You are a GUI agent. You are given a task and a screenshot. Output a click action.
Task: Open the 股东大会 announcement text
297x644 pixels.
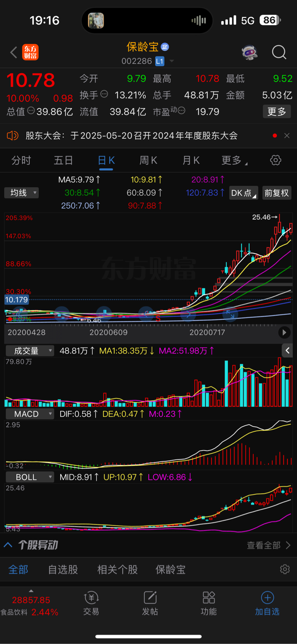click(x=131, y=136)
